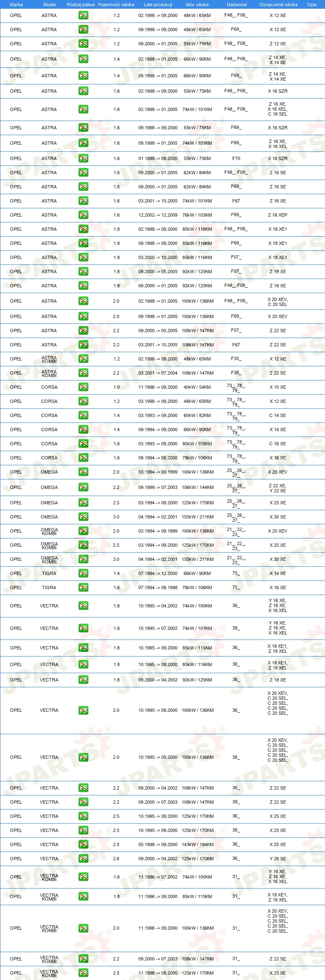This screenshot has width=325, height=980.
Task: Click the fuel icon in the Tigra 1.6 row
Action: click(x=83, y=588)
